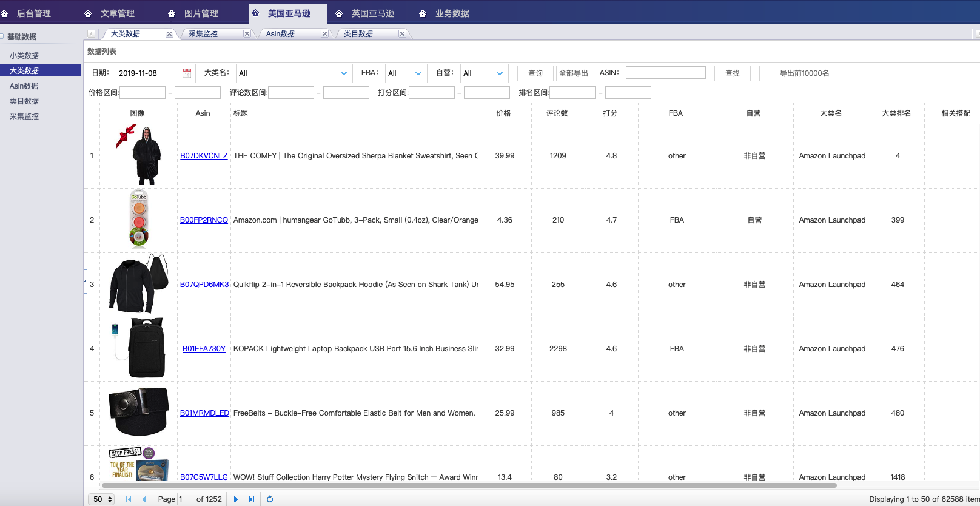Open ASIN link B01FFA730Y

point(204,349)
